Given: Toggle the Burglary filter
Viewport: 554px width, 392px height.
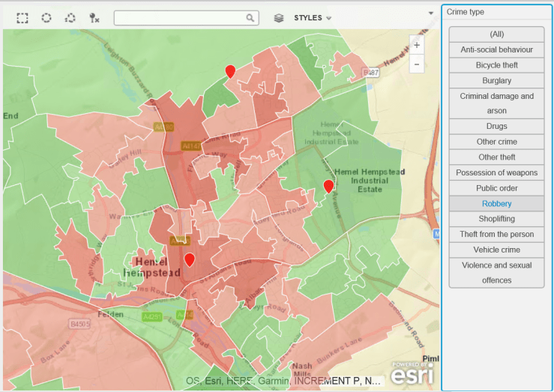Looking at the screenshot, I should (x=496, y=80).
